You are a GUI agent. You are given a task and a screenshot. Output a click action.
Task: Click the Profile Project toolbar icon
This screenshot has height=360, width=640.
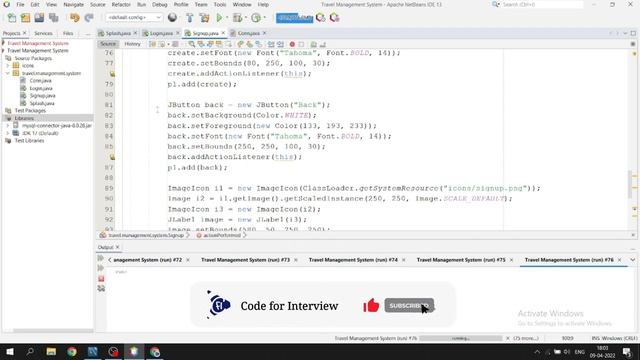point(256,18)
